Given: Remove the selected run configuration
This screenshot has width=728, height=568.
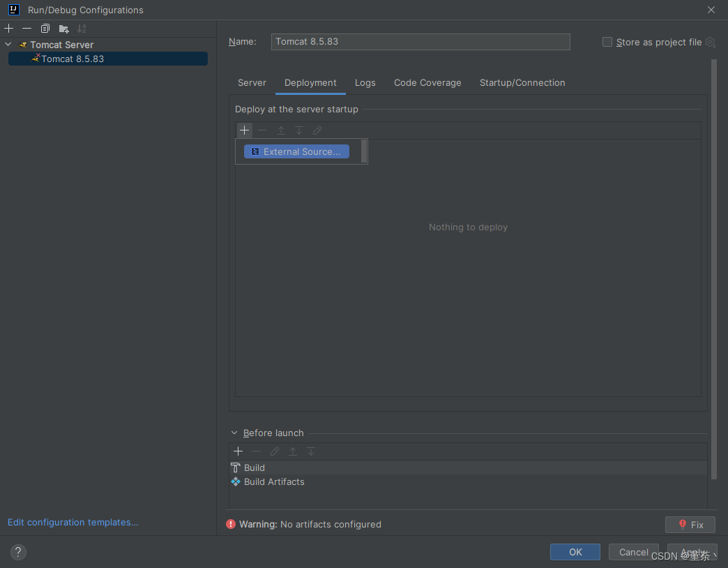Looking at the screenshot, I should [27, 29].
